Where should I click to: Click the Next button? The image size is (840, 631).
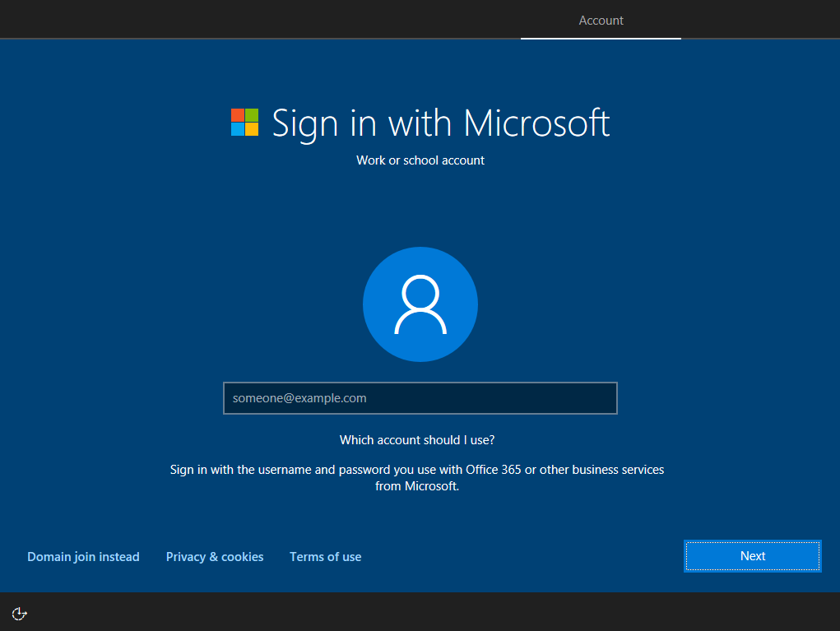point(753,556)
